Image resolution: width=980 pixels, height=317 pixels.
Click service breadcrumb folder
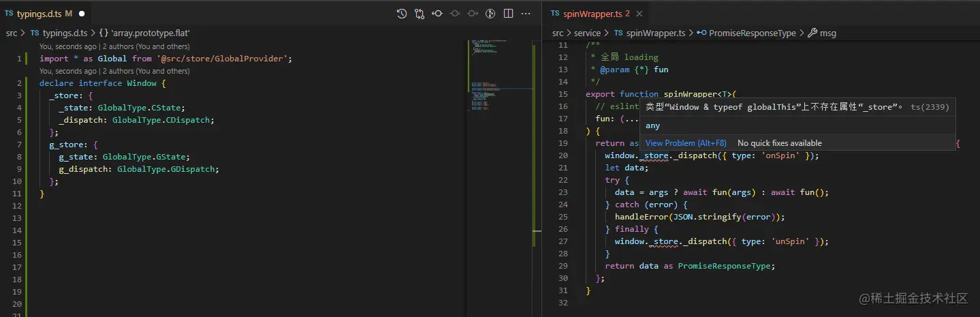(587, 33)
